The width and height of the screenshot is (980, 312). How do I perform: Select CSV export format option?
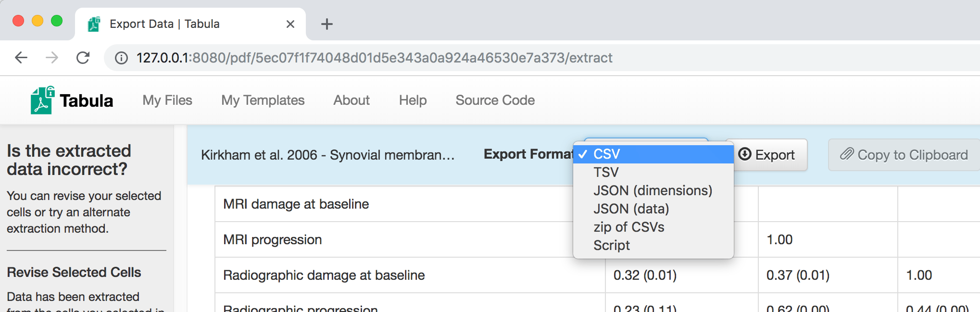click(x=606, y=154)
